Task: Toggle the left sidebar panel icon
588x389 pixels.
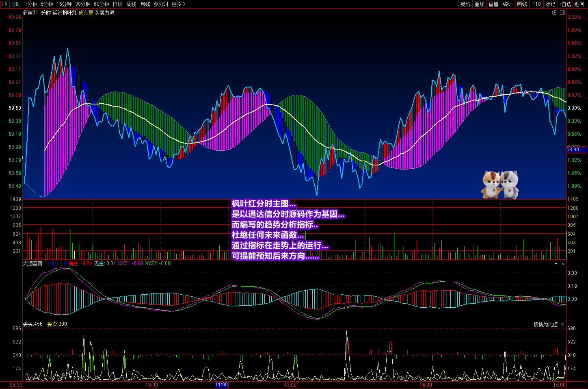Action: pos(4,4)
